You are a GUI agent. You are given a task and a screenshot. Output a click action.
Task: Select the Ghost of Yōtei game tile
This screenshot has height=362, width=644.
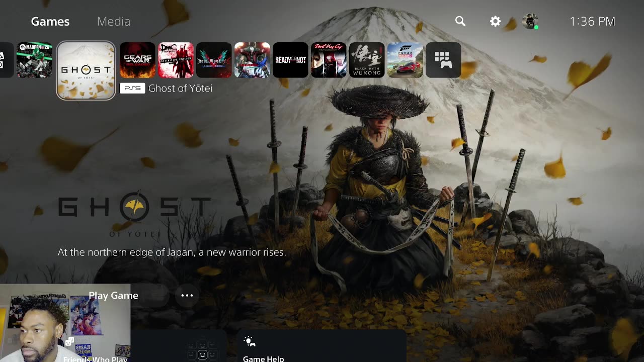pos(86,70)
